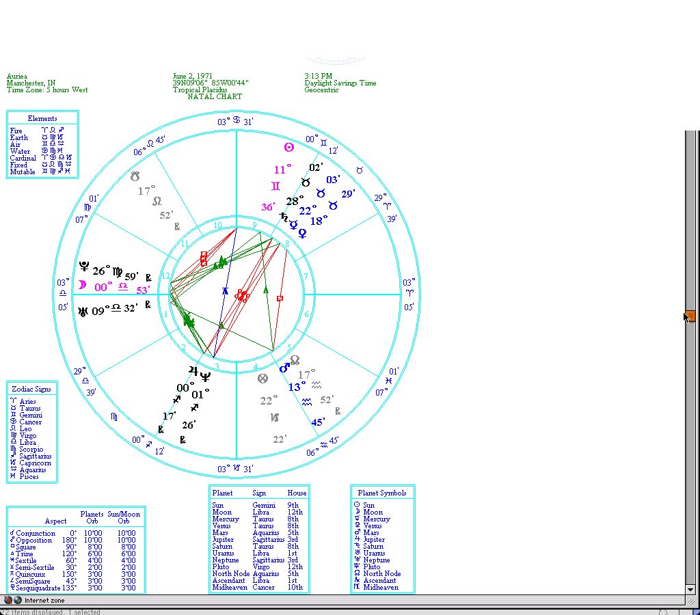The width and height of the screenshot is (700, 615).
Task: Click the Time Zone: 5 hours West text
Action: point(47,90)
